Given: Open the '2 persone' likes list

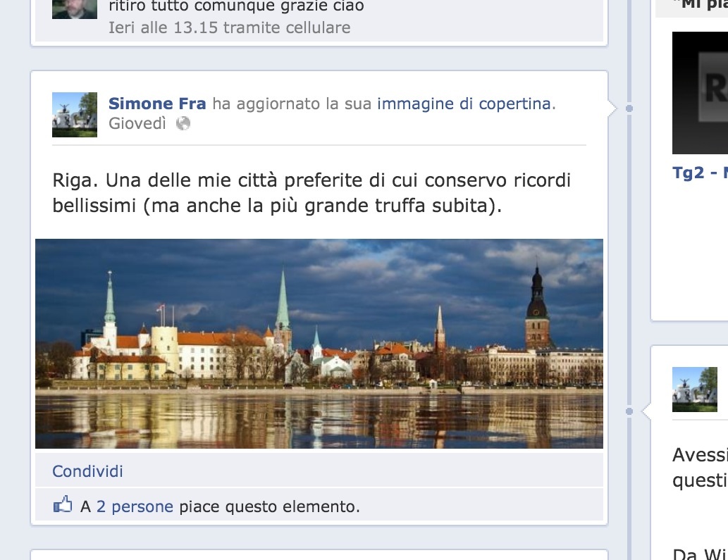Looking at the screenshot, I should point(135,506).
